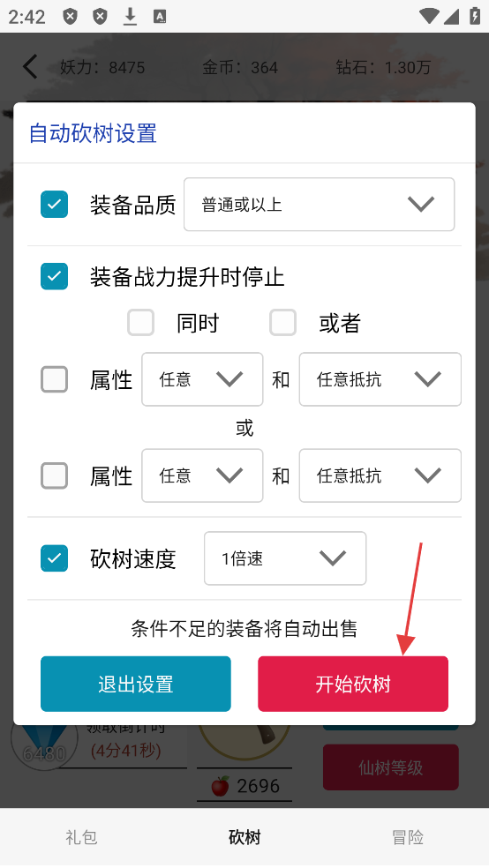The image size is (489, 868).
Task: Tap the back arrow icon
Action: coord(30,67)
